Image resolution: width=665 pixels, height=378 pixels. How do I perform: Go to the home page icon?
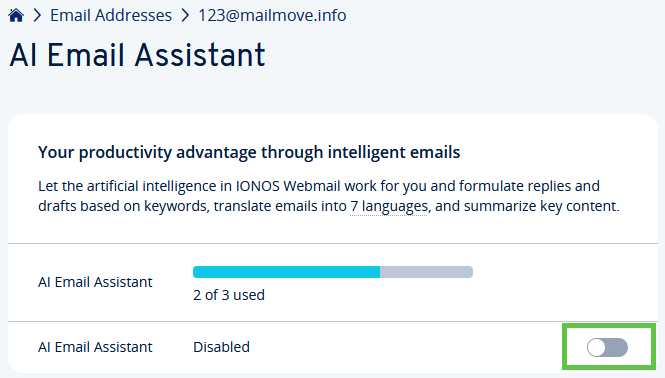(16, 15)
